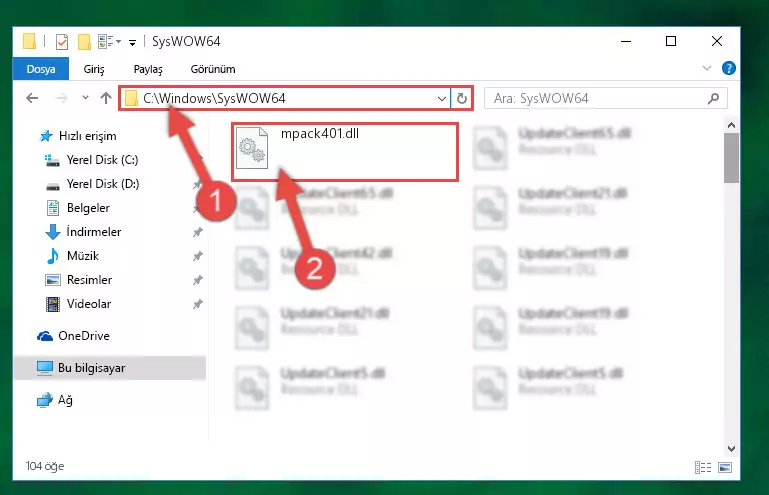Click the search magnifier icon
Viewport: 769px width, 495px height.
714,99
